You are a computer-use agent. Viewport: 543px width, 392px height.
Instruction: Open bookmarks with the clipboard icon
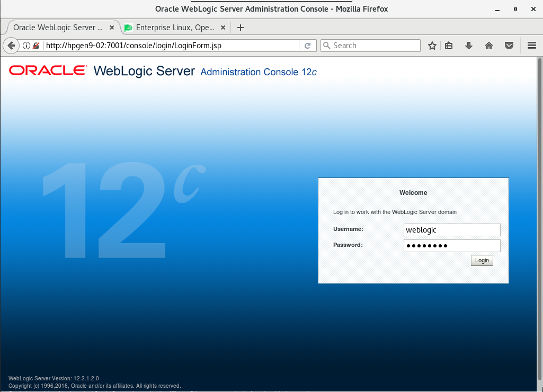449,46
